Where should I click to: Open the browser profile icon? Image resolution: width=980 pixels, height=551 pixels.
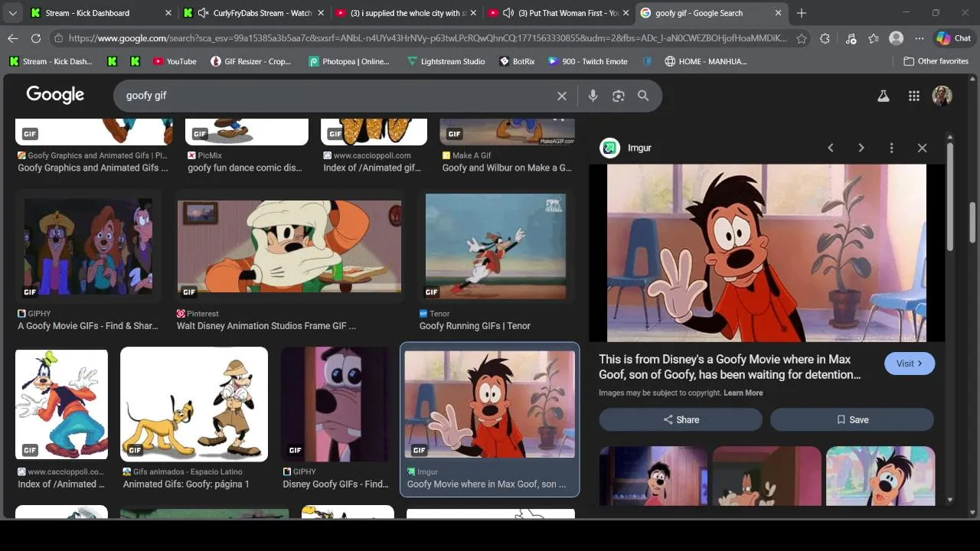point(896,38)
